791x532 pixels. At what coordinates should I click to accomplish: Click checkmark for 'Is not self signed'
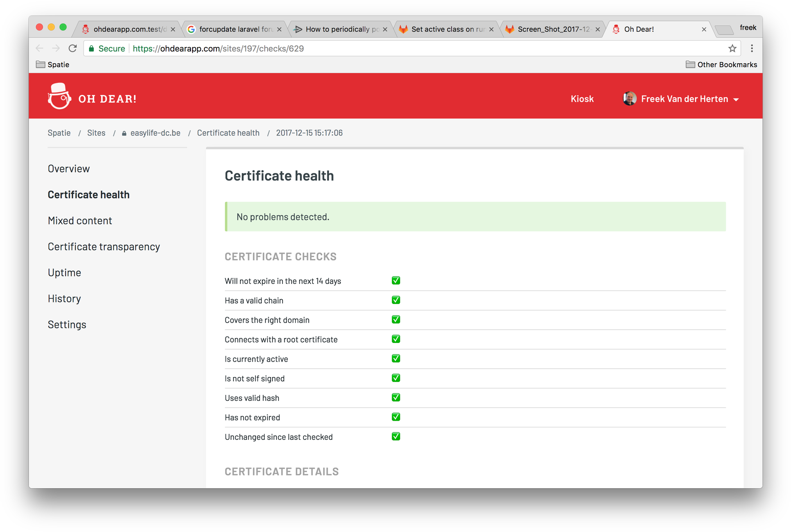(x=396, y=378)
